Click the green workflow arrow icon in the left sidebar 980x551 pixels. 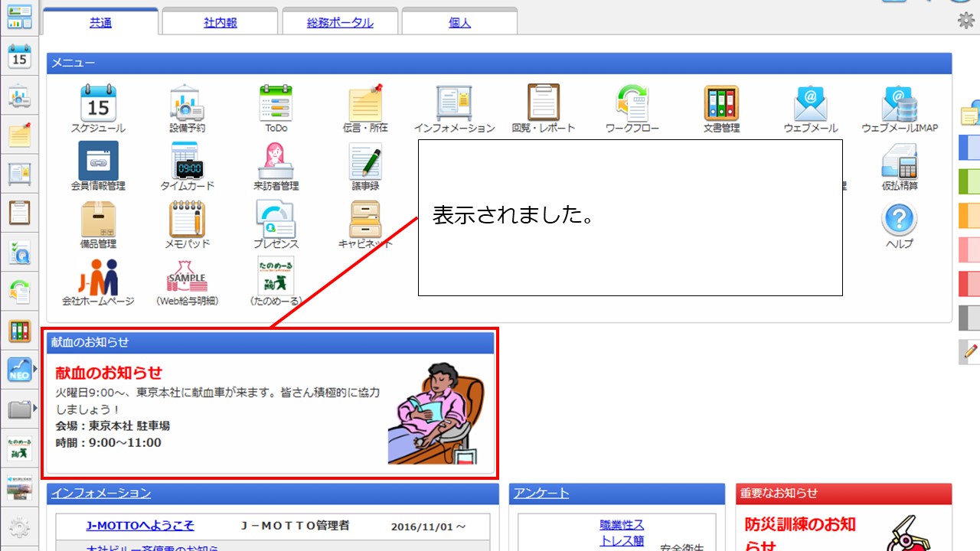point(19,292)
